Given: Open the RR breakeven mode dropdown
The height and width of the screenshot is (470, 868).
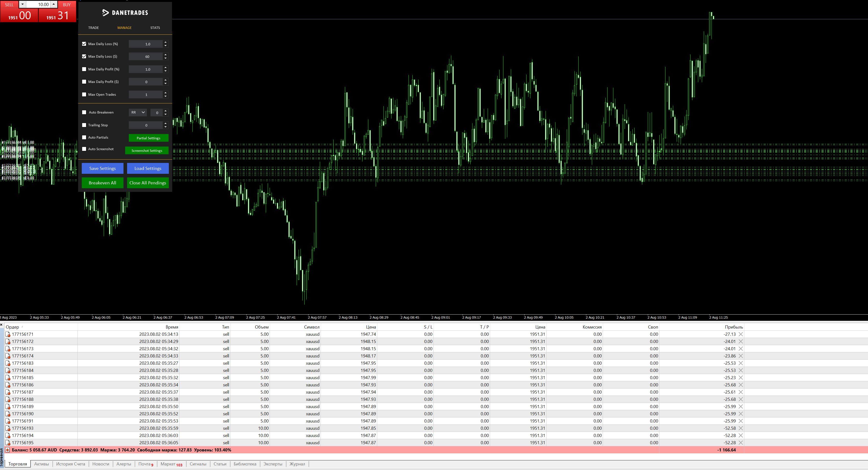Looking at the screenshot, I should (138, 113).
